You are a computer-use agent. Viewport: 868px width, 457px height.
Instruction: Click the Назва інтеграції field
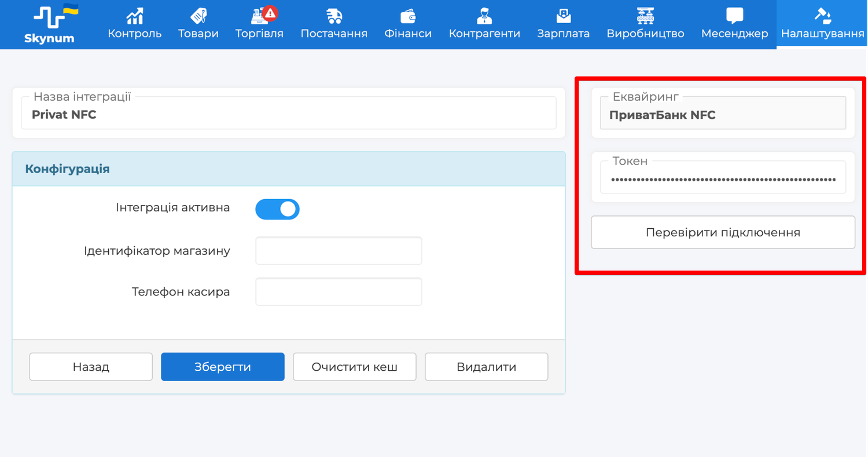288,115
